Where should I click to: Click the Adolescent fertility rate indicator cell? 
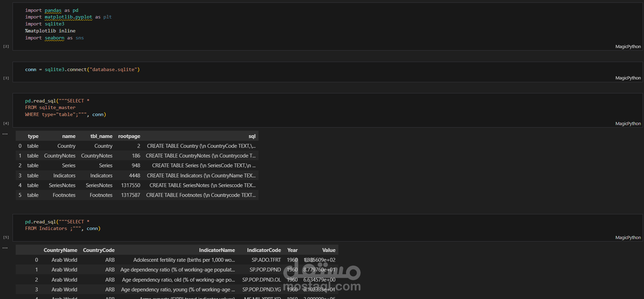tap(184, 260)
